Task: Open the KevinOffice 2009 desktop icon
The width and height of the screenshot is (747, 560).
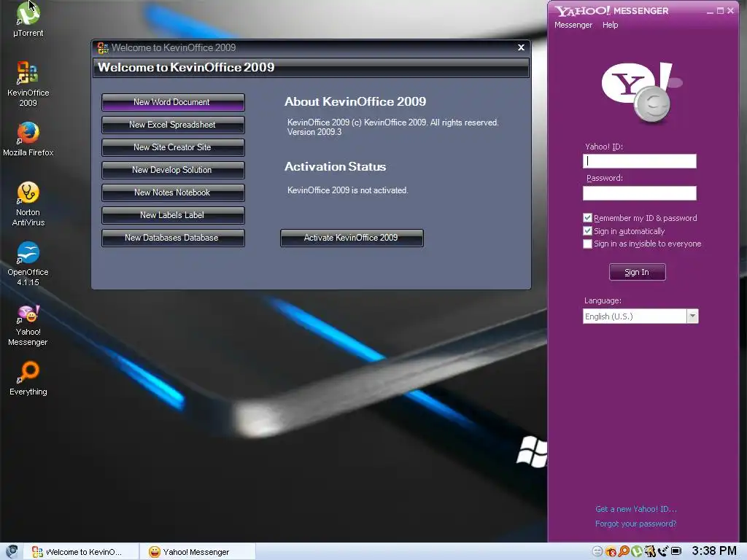Action: coord(28,84)
